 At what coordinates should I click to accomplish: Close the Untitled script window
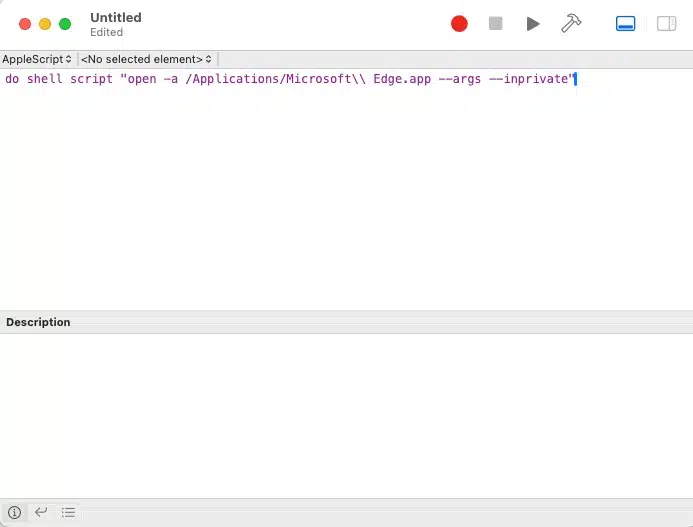click(x=25, y=24)
